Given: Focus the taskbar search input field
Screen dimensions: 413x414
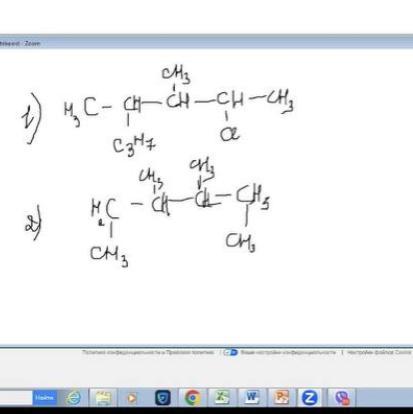Looking at the screenshot, I should click(x=16, y=397).
